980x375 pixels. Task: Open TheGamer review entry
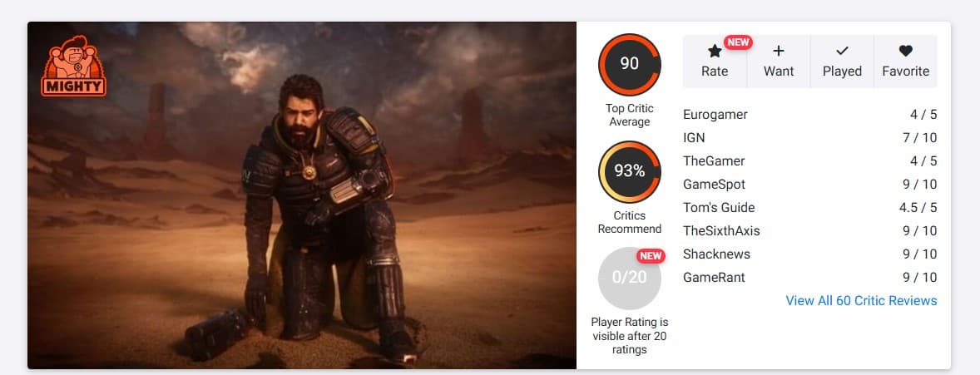tap(810, 160)
